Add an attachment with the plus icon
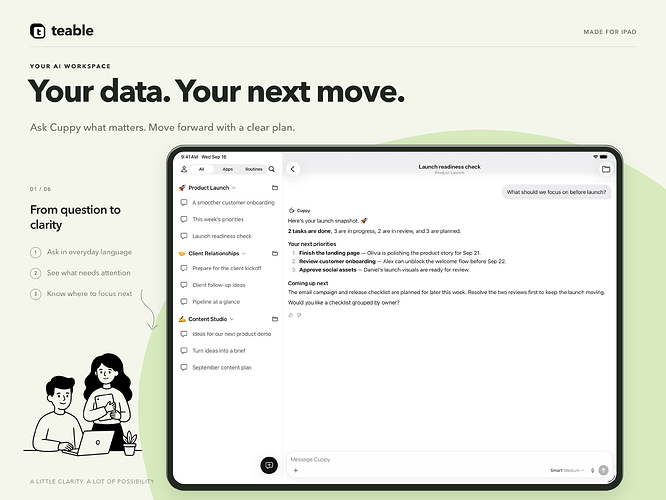This screenshot has width=666, height=500. (x=296, y=470)
